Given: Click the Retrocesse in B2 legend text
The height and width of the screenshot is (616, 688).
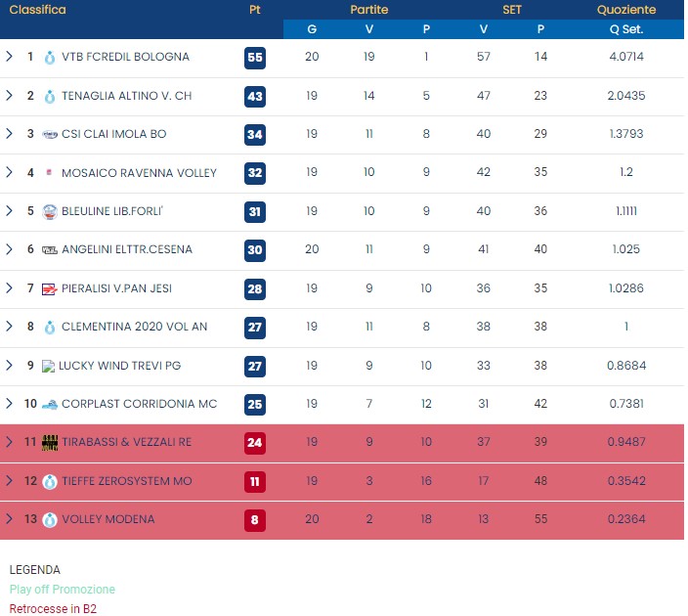Looking at the screenshot, I should [53, 609].
